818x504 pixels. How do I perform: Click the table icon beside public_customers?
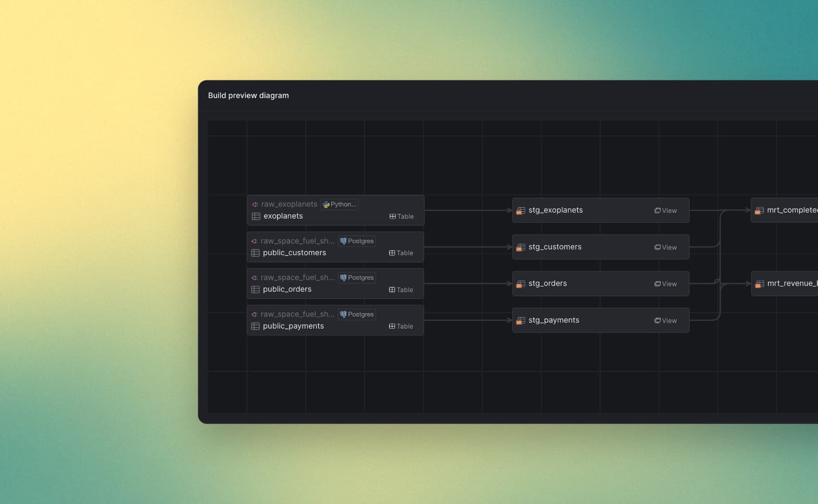(255, 253)
